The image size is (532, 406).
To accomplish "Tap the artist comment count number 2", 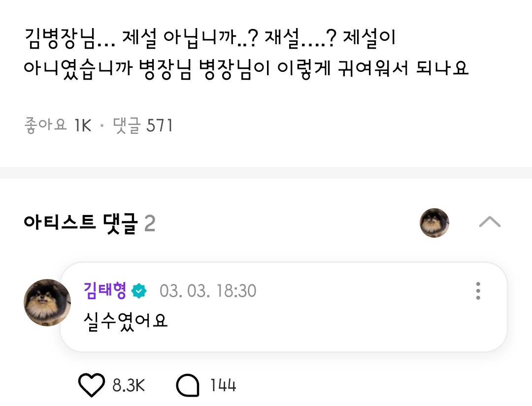I will [x=150, y=224].
